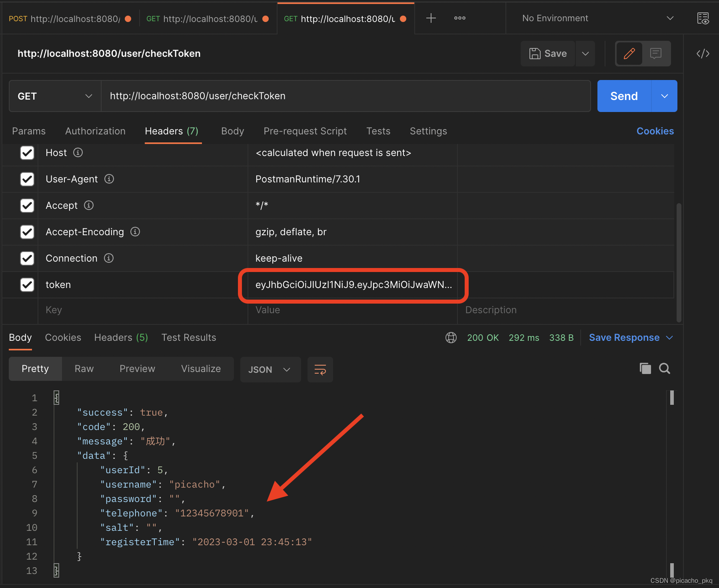Click the network globe icon in response bar

[x=451, y=338]
